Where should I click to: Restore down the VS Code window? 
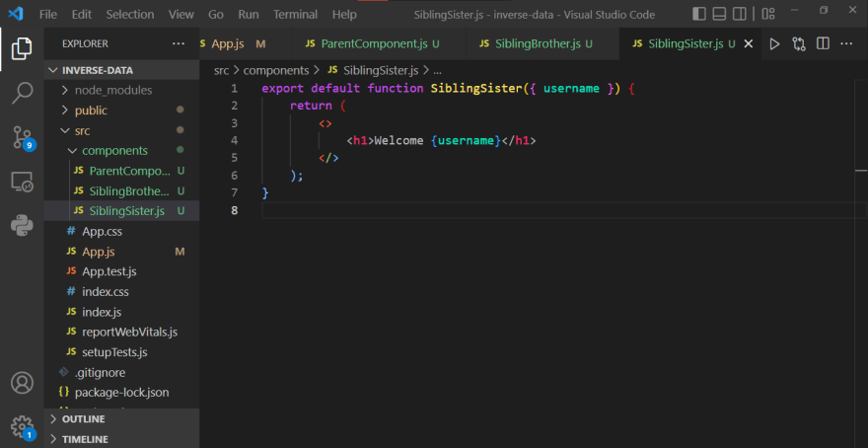[x=824, y=10]
